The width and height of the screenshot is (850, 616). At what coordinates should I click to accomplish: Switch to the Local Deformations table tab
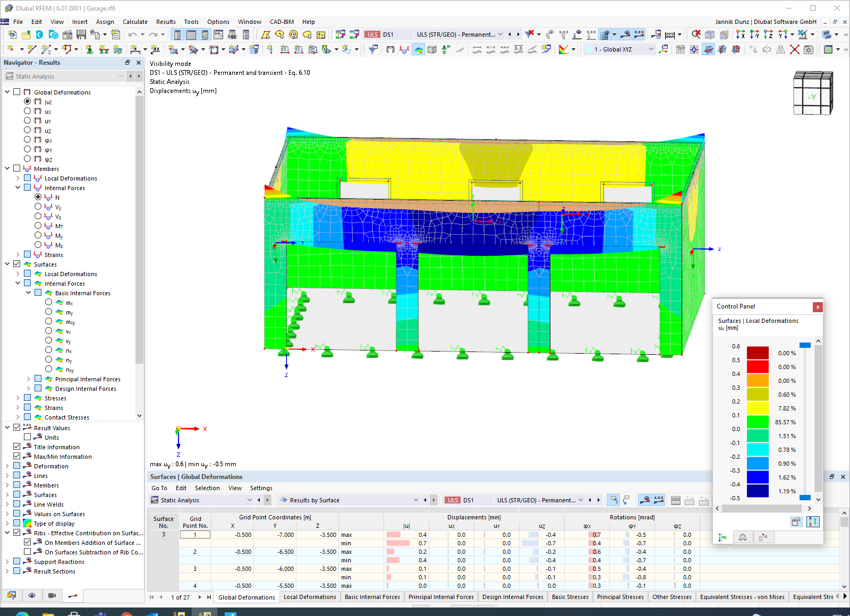click(310, 597)
